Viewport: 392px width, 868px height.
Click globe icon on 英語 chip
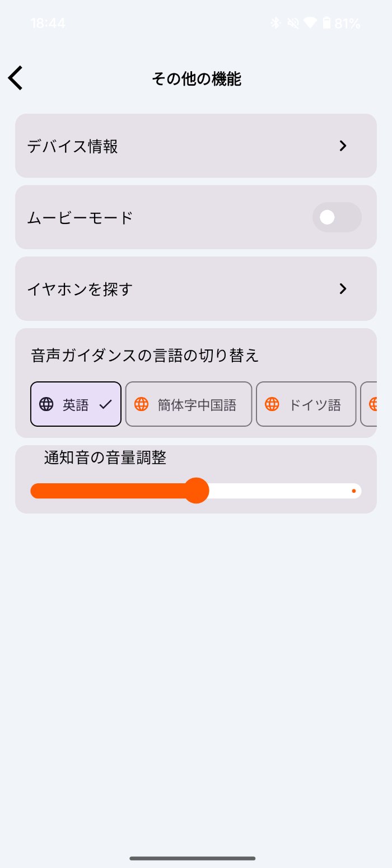pyautogui.click(x=46, y=404)
